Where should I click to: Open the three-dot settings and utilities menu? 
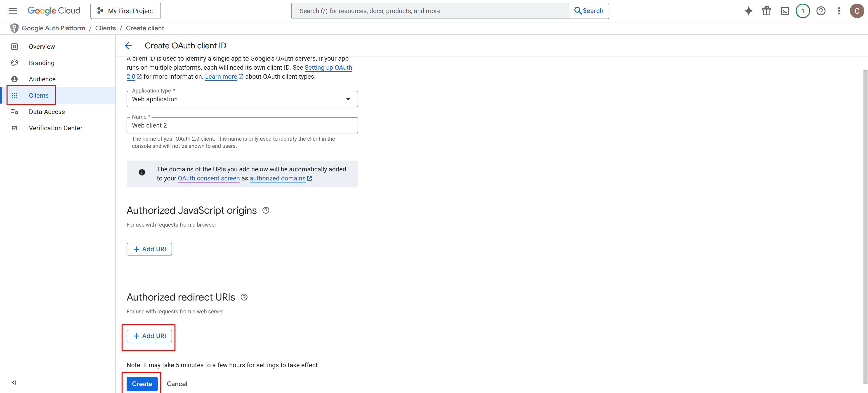click(839, 11)
